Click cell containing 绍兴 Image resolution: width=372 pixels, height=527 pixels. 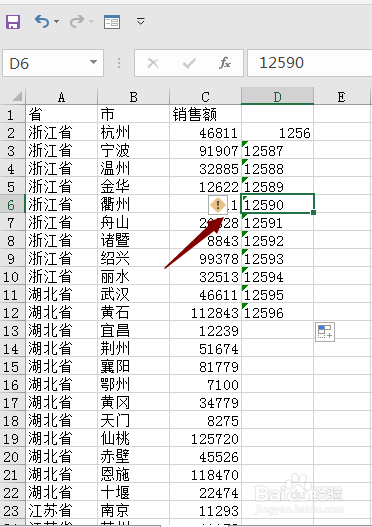[x=133, y=259]
